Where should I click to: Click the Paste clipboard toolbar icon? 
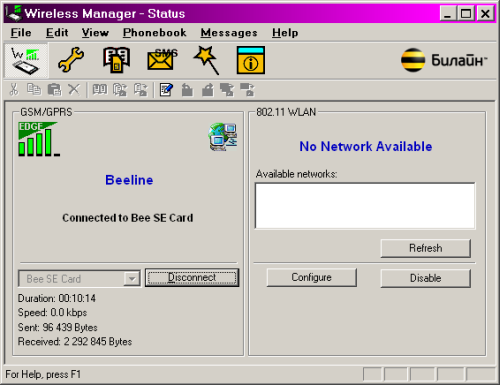click(54, 90)
